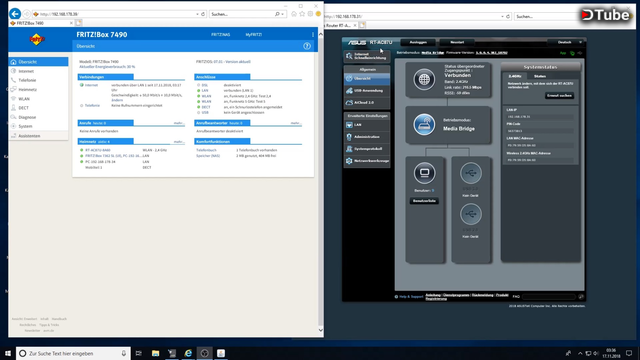
Task: Open the LAN link under Anschlüsse
Action: point(204,90)
